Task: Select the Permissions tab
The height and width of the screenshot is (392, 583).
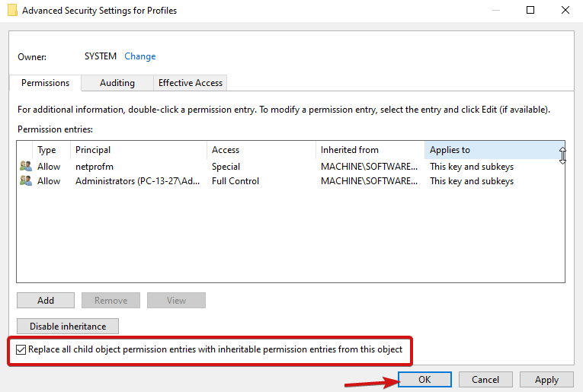Action: pos(46,83)
